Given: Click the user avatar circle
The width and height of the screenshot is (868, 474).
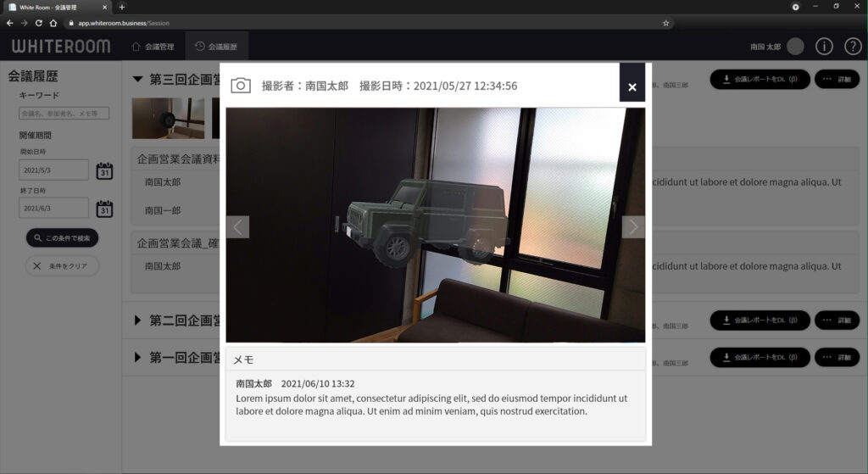Looking at the screenshot, I should tap(795, 47).
